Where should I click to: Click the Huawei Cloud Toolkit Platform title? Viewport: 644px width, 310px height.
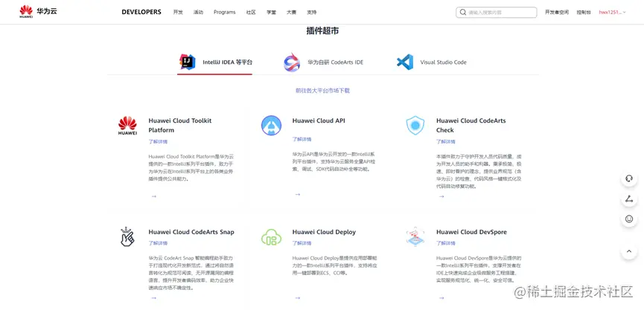coord(180,126)
